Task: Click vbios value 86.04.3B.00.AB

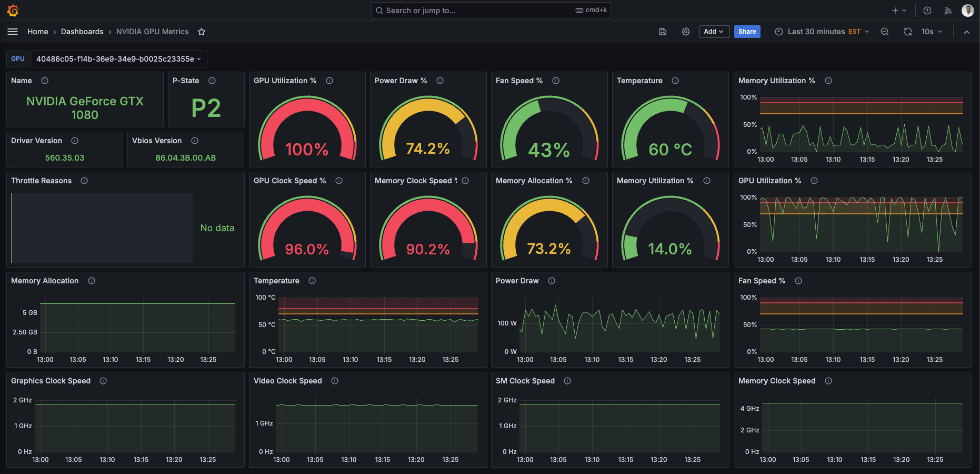Action: (186, 157)
